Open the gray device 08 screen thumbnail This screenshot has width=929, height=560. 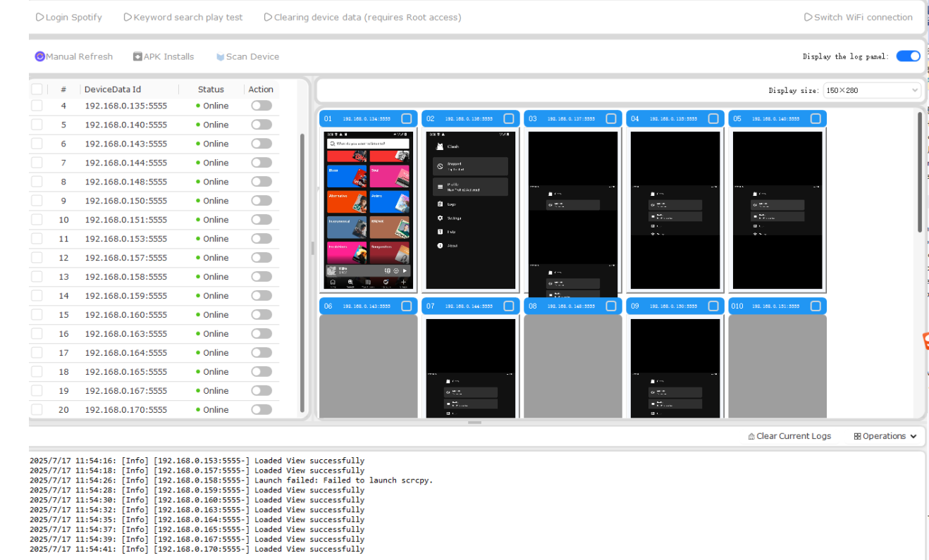[573, 366]
